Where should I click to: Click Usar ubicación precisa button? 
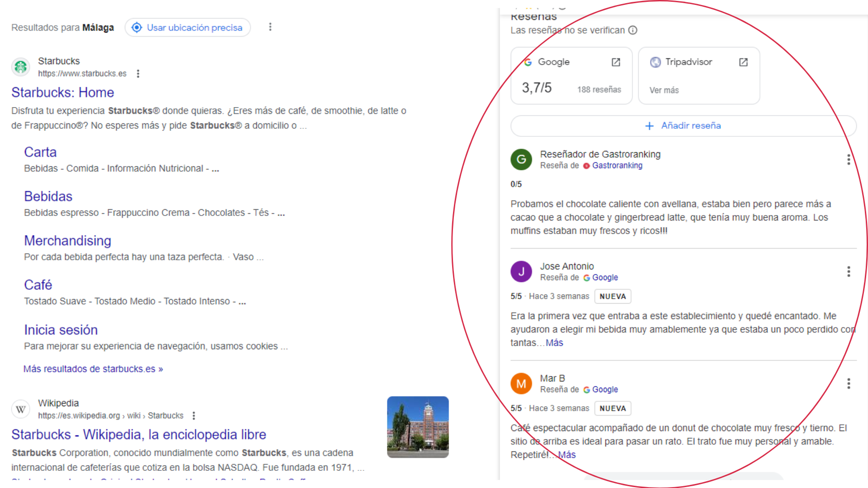coord(188,28)
